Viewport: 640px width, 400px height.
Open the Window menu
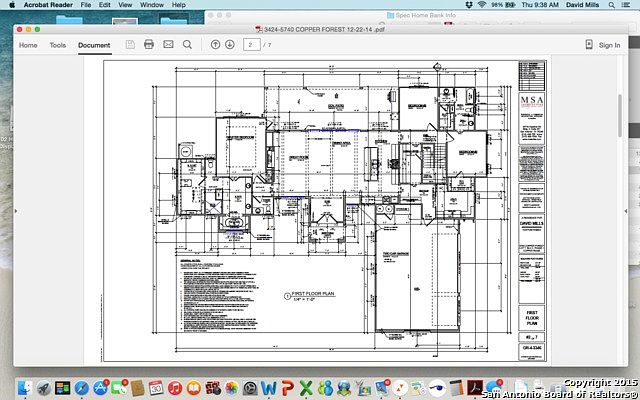(152, 5)
